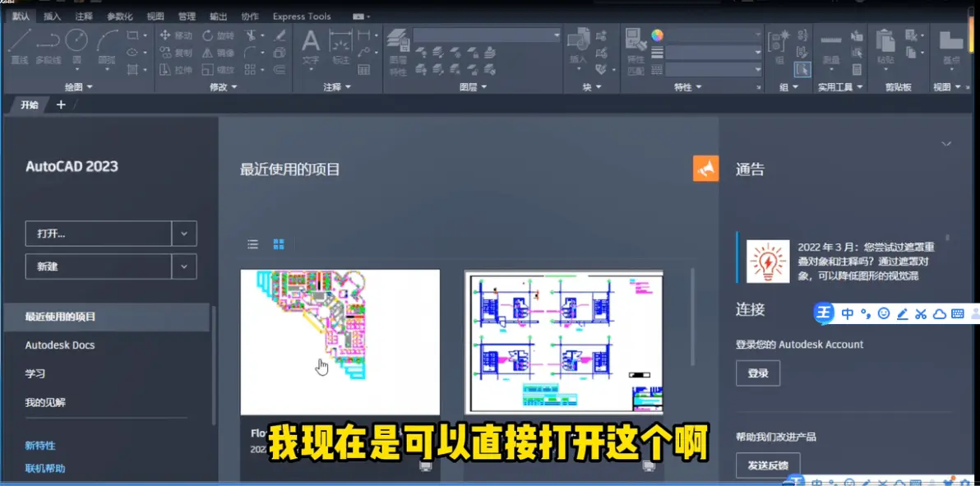Click the 发送反馈 button
980x486 pixels.
pyautogui.click(x=768, y=465)
